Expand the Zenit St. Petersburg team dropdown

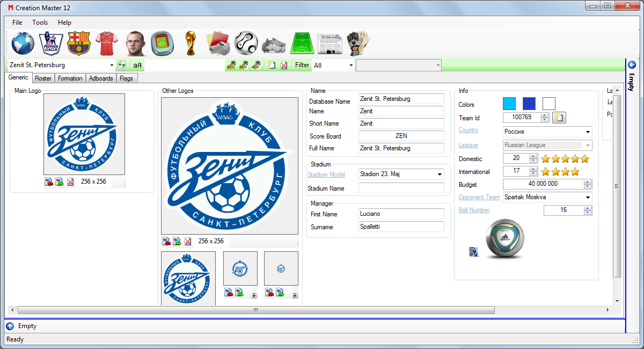tap(112, 66)
